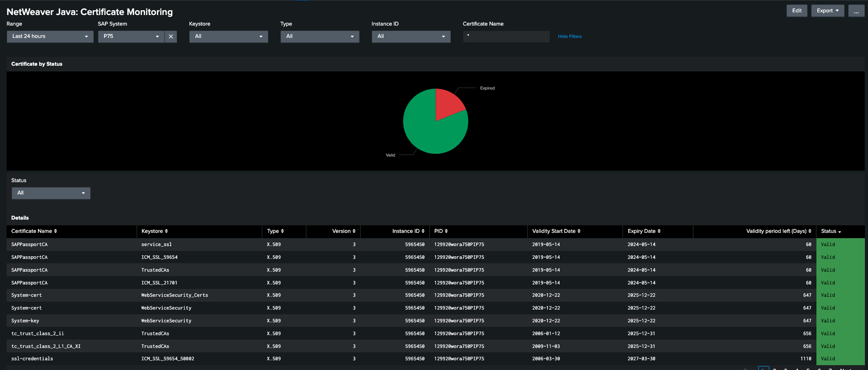Expand the Instance ID dropdown
868x370 pixels.
tap(410, 37)
